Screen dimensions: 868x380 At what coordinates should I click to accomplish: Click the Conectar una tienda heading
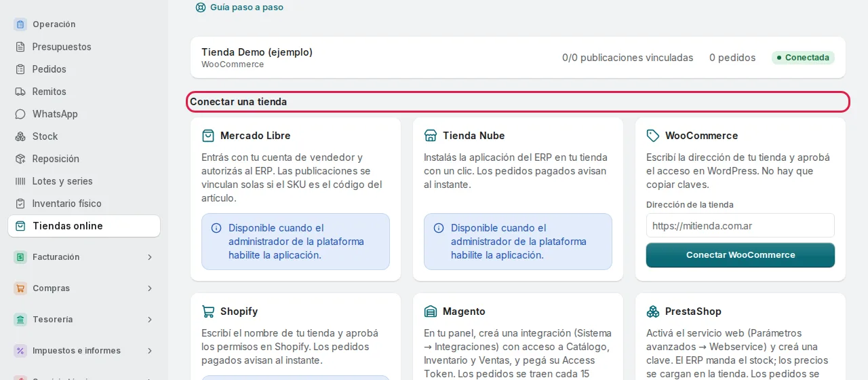tap(239, 102)
